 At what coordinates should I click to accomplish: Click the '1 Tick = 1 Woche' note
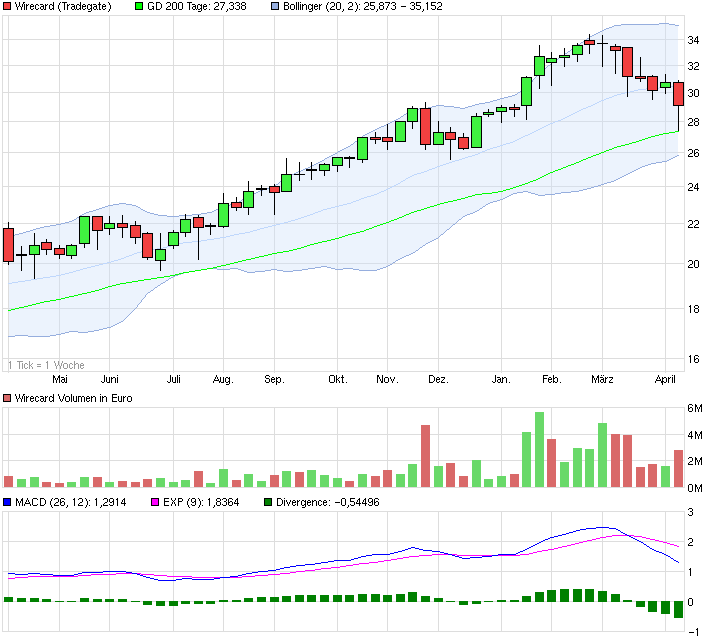click(x=46, y=365)
